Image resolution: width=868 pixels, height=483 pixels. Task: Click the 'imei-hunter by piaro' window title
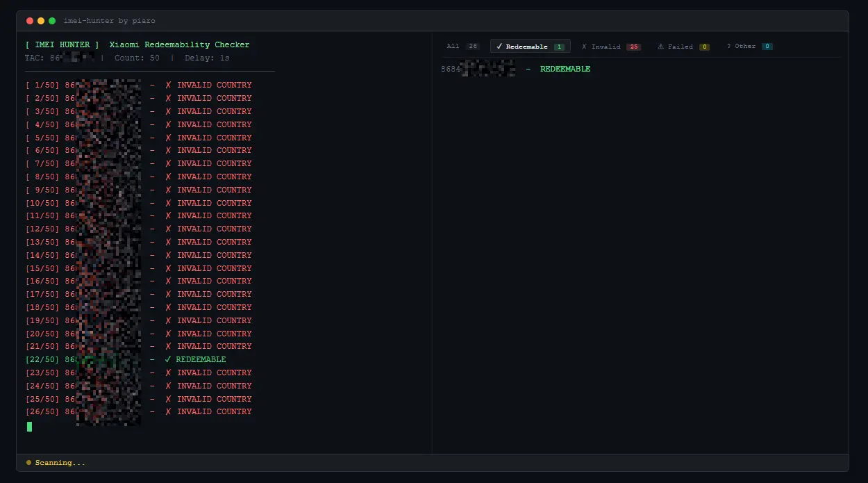pyautogui.click(x=109, y=21)
